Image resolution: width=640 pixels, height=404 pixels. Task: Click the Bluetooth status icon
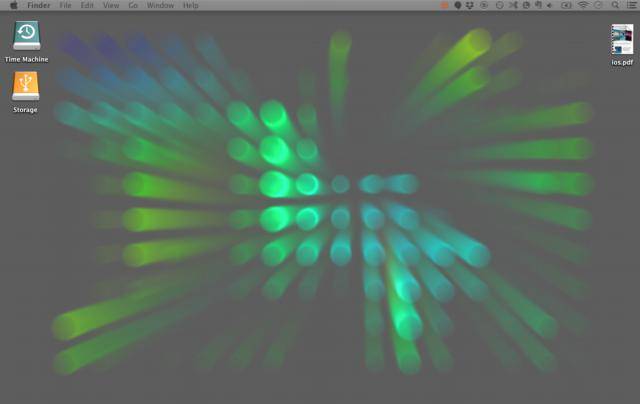513,5
